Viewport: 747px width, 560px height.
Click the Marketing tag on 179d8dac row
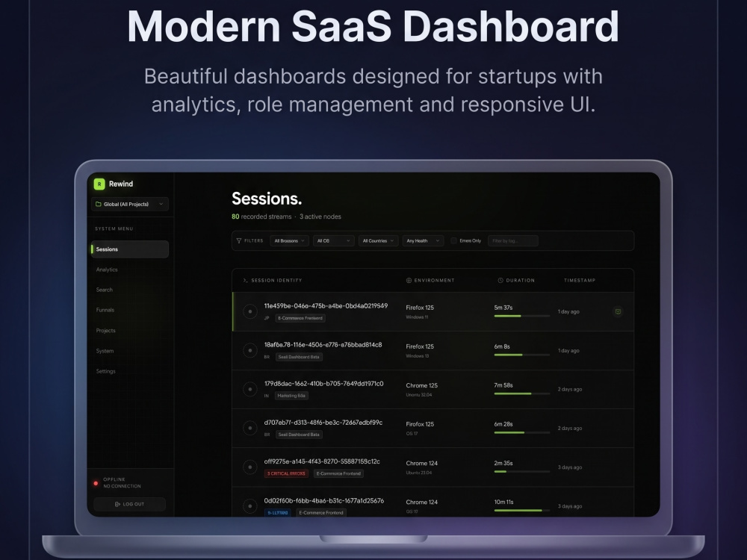coord(291,396)
